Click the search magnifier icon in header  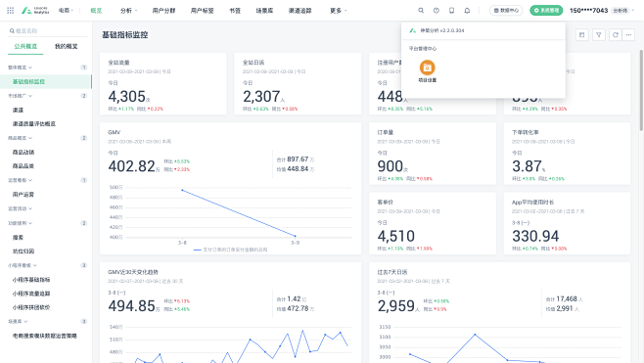(x=421, y=10)
